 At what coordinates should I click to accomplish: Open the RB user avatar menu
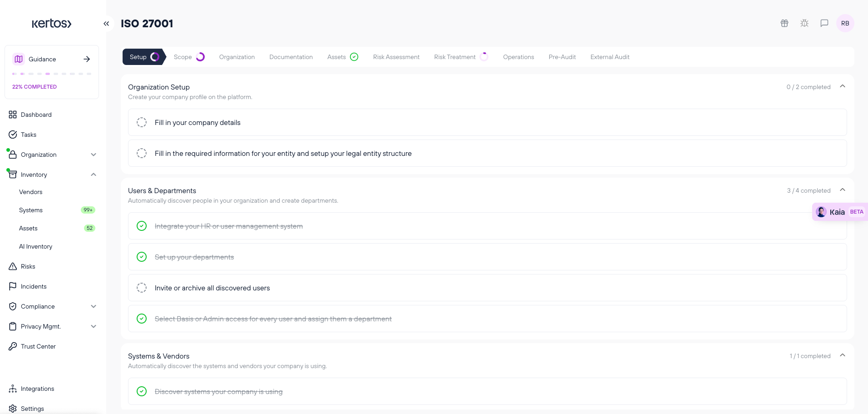point(845,23)
